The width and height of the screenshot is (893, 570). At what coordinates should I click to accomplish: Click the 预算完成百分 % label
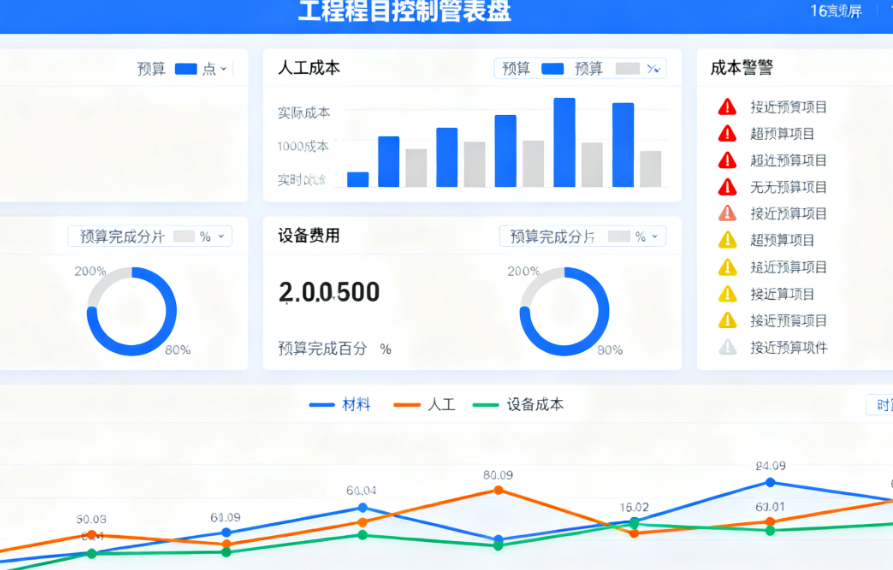coord(334,348)
